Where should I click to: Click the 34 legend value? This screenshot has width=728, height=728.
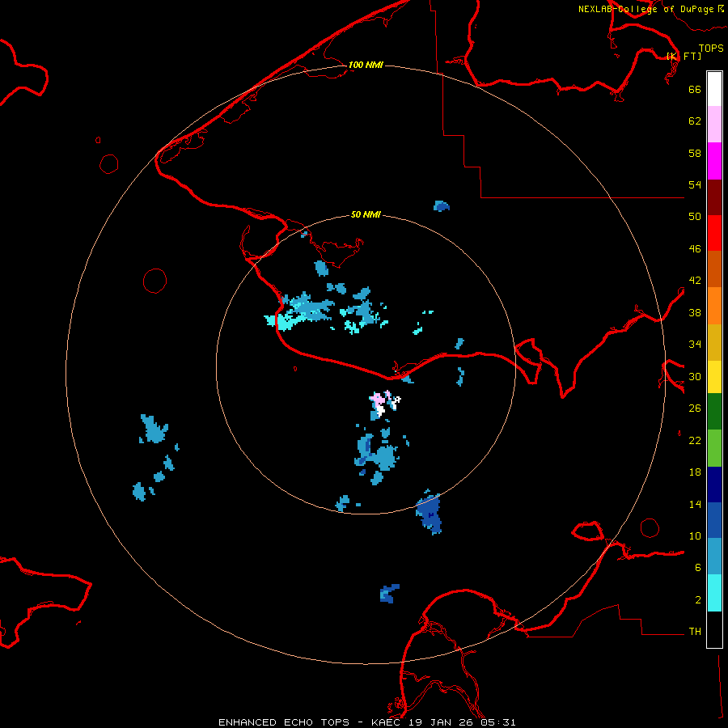pyautogui.click(x=695, y=344)
